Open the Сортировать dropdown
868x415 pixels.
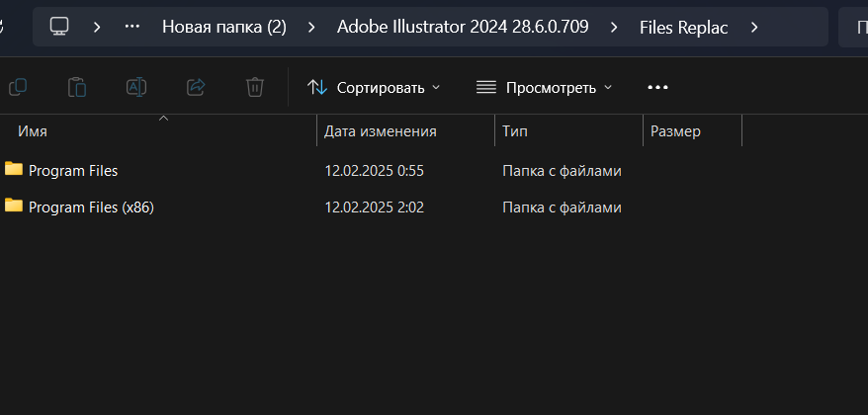pyautogui.click(x=374, y=87)
